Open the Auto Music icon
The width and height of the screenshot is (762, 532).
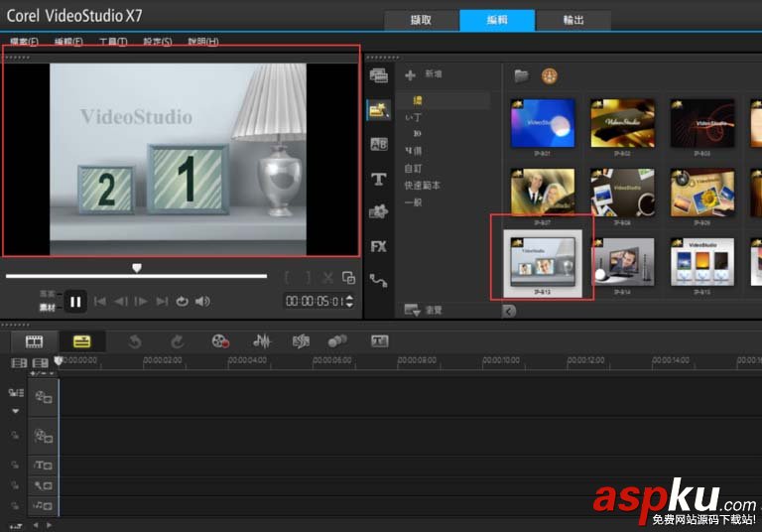(301, 341)
